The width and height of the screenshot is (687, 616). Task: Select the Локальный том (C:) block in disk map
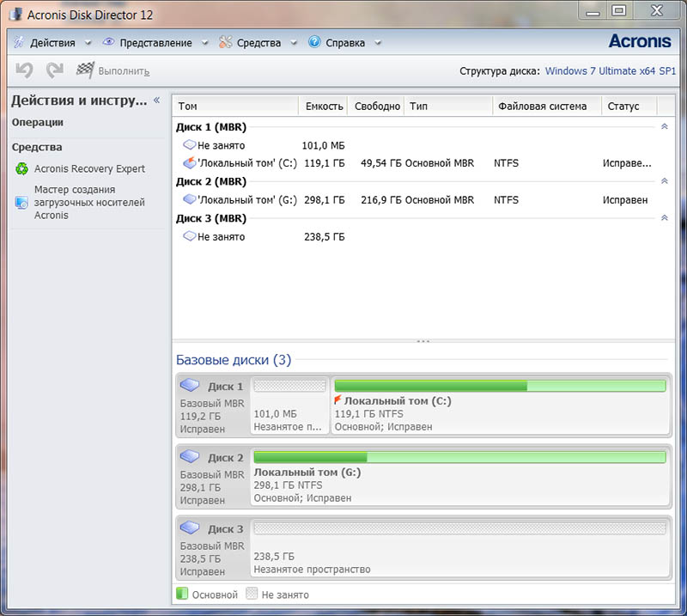click(501, 405)
